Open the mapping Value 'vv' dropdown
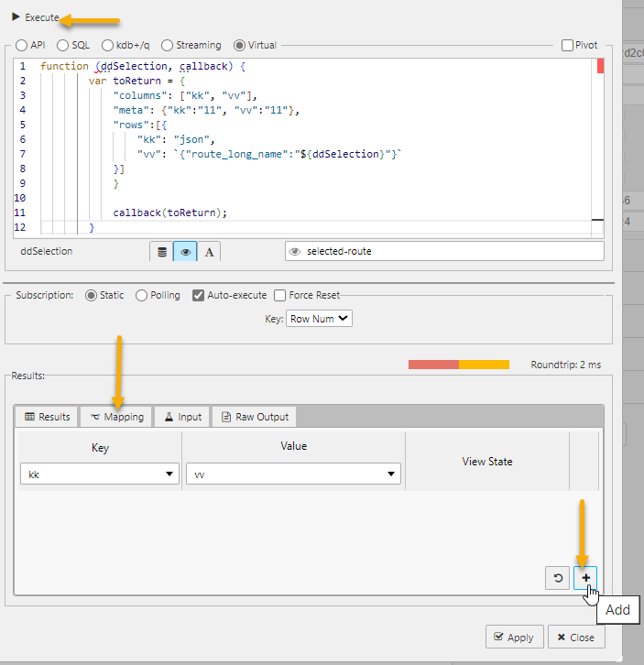Image resolution: width=644 pixels, height=665 pixels. point(293,474)
